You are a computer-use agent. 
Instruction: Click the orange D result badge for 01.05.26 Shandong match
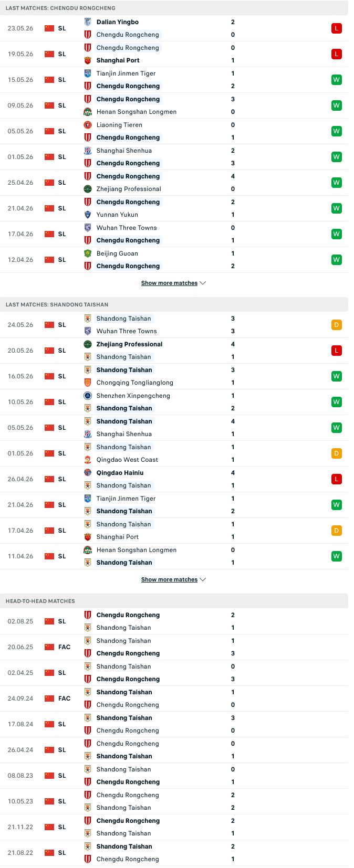click(337, 453)
